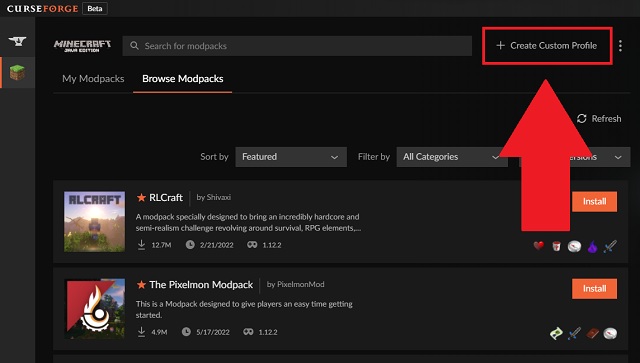Click RLCraft's last updated clock icon
The width and height of the screenshot is (640, 363).
coord(190,245)
